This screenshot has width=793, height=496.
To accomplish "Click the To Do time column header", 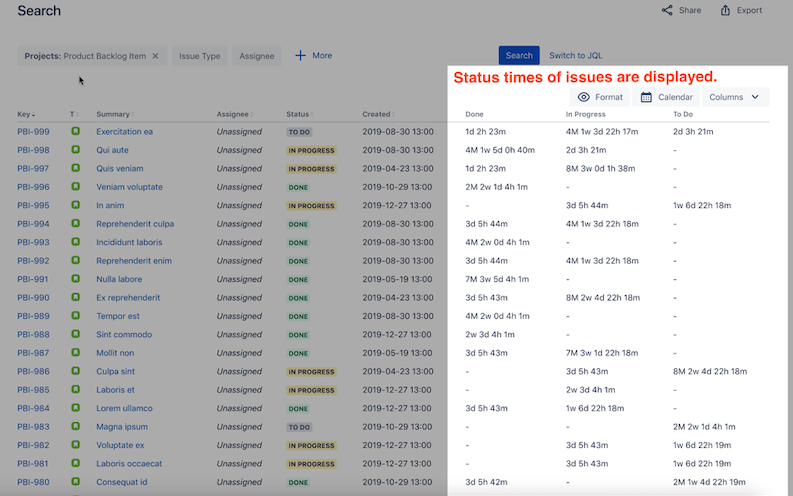I will pos(683,114).
